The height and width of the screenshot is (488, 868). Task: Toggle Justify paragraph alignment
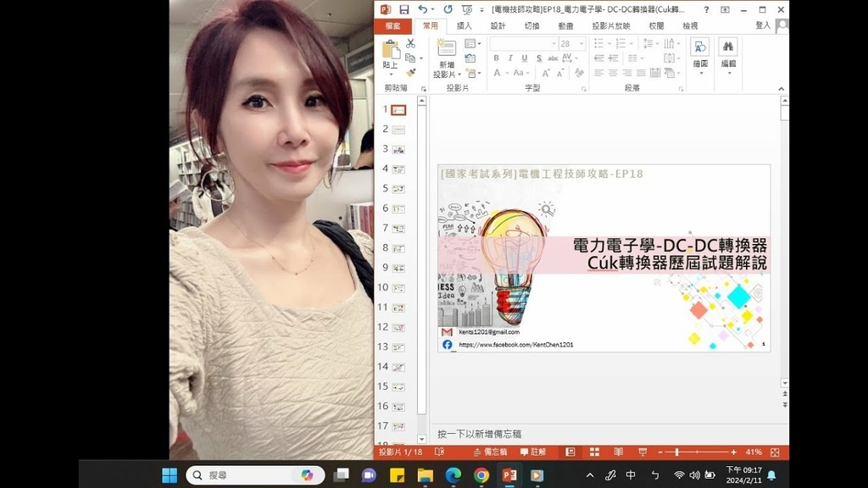tap(641, 73)
